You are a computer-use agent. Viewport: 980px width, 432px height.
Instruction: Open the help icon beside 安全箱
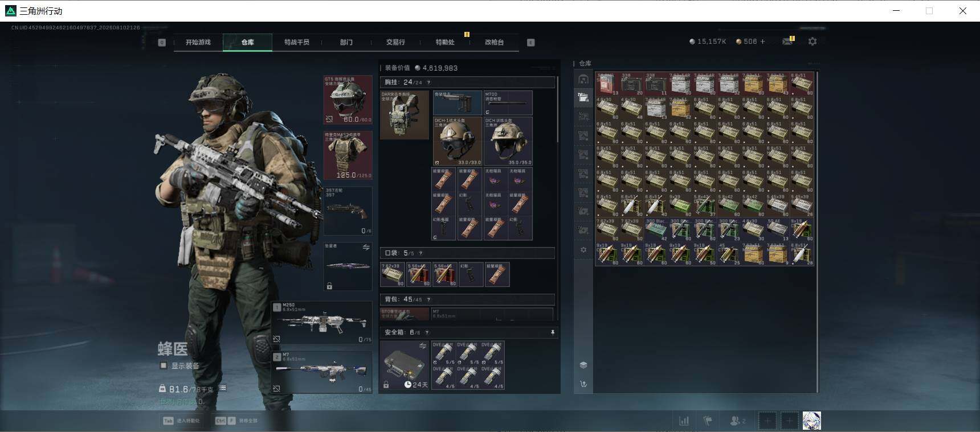pos(427,332)
